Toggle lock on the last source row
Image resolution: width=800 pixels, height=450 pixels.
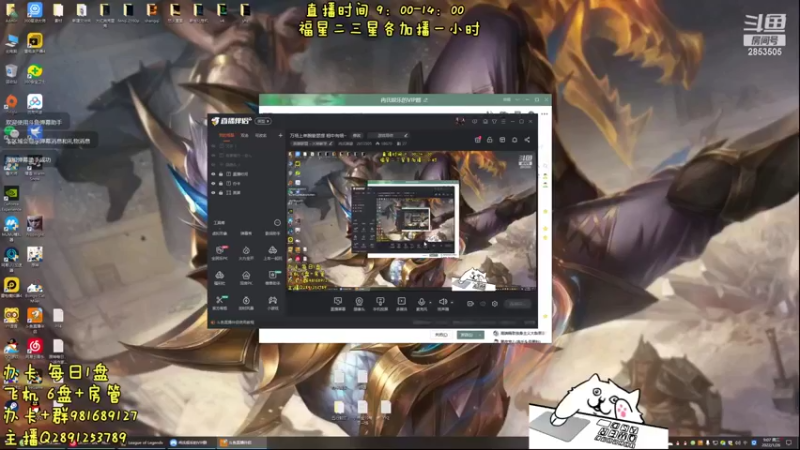(221, 192)
